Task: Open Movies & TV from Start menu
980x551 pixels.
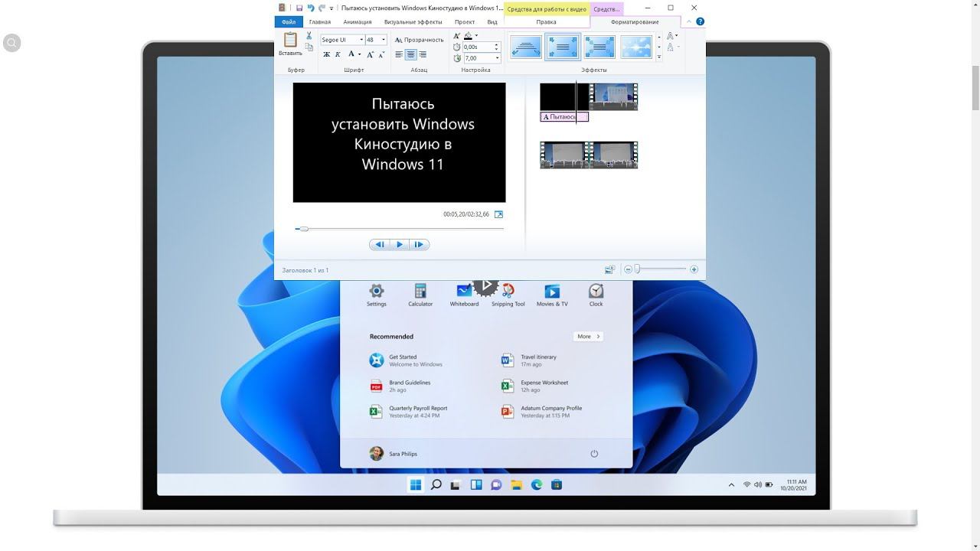Action: pos(552,295)
